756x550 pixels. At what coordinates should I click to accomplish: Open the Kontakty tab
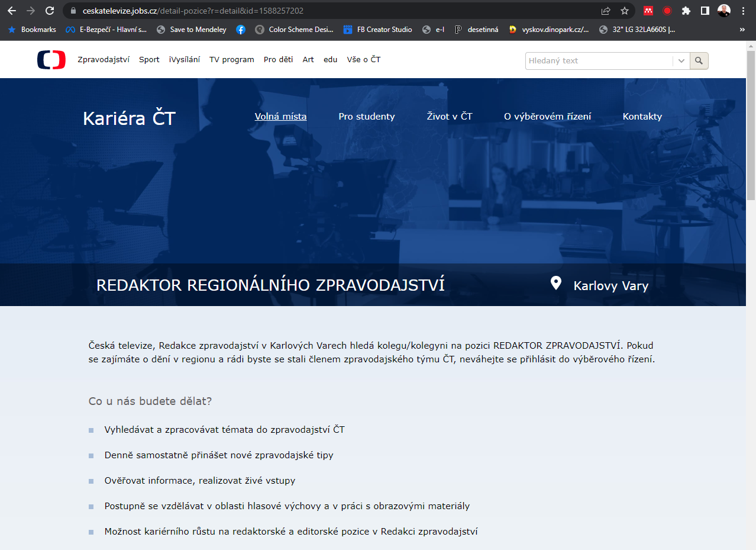(x=642, y=116)
